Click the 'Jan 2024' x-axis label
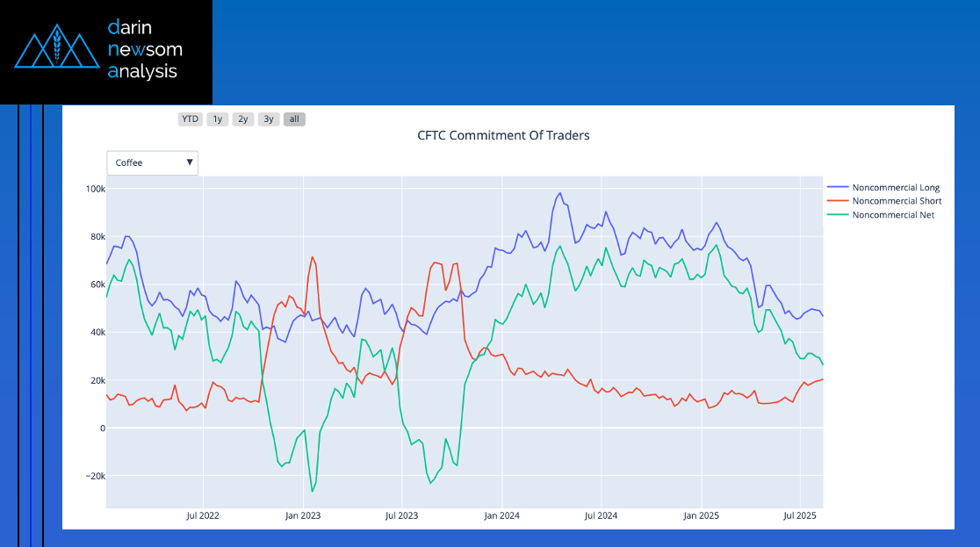 pos(503,516)
